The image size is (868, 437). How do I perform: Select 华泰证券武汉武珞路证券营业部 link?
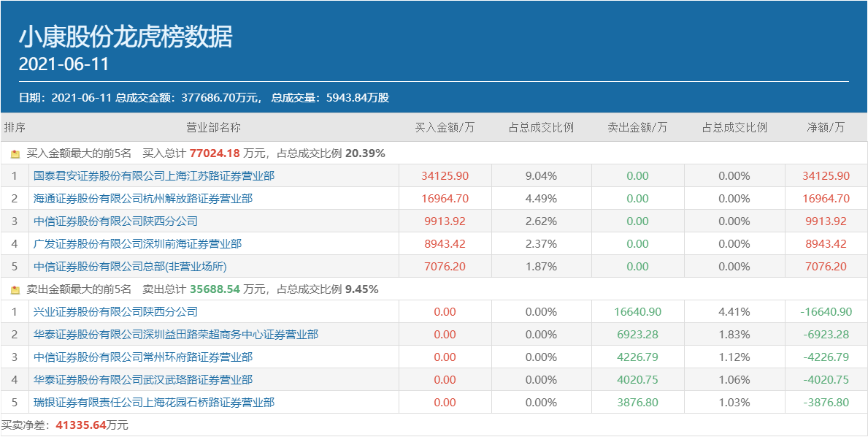143,380
